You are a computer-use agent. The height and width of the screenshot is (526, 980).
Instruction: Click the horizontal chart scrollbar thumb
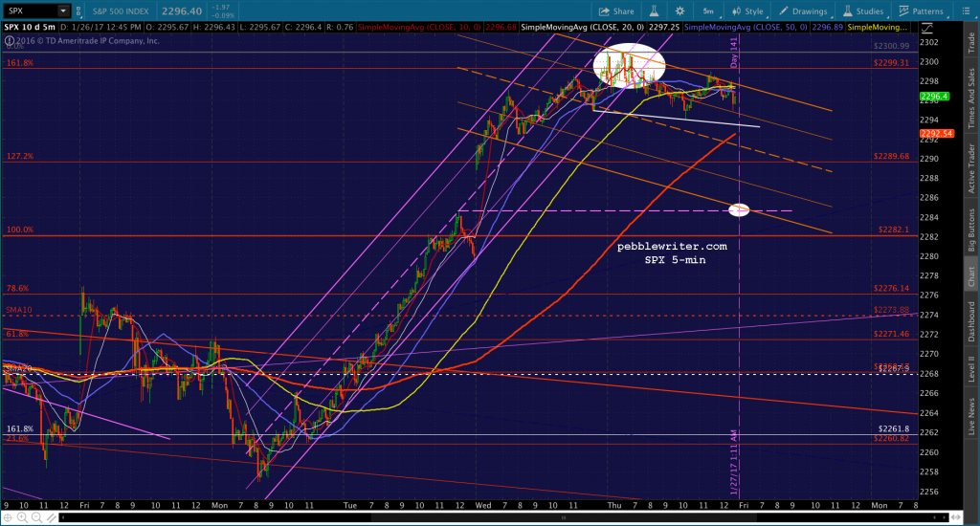click(x=564, y=517)
